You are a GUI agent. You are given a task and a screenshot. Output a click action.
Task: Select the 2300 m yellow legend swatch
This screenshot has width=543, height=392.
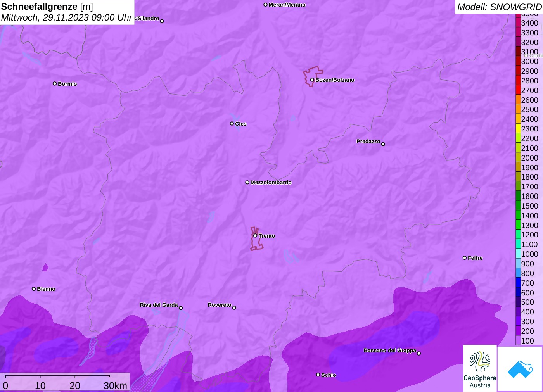pyautogui.click(x=518, y=129)
